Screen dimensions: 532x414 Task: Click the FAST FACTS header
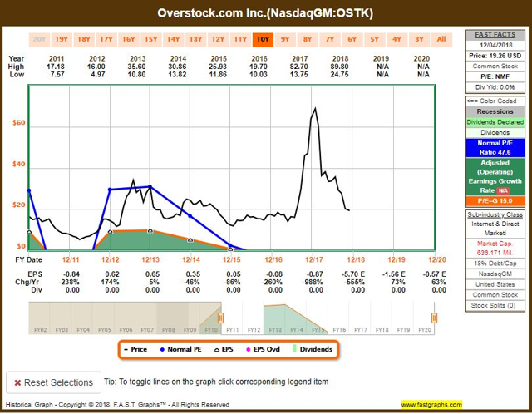(495, 35)
